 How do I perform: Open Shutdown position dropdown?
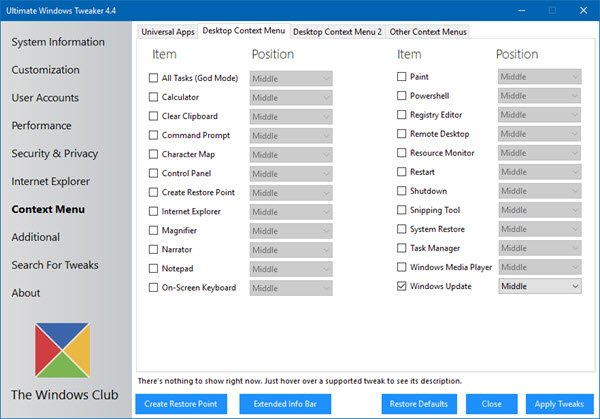(540, 191)
